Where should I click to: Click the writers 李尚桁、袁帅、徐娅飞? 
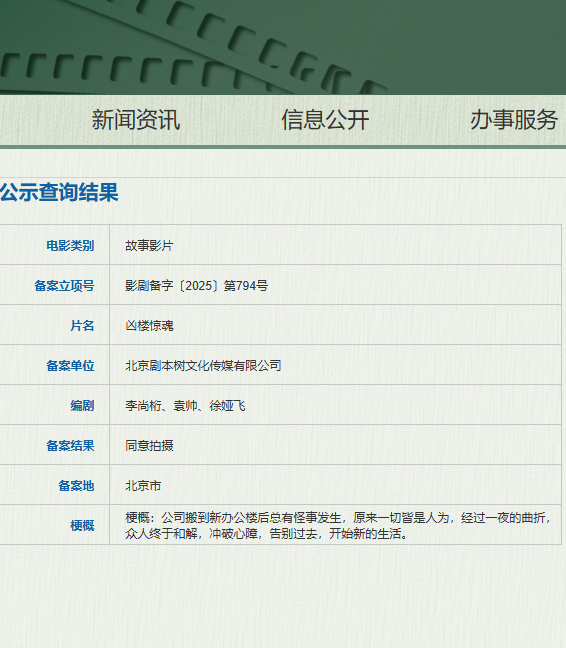(x=185, y=406)
